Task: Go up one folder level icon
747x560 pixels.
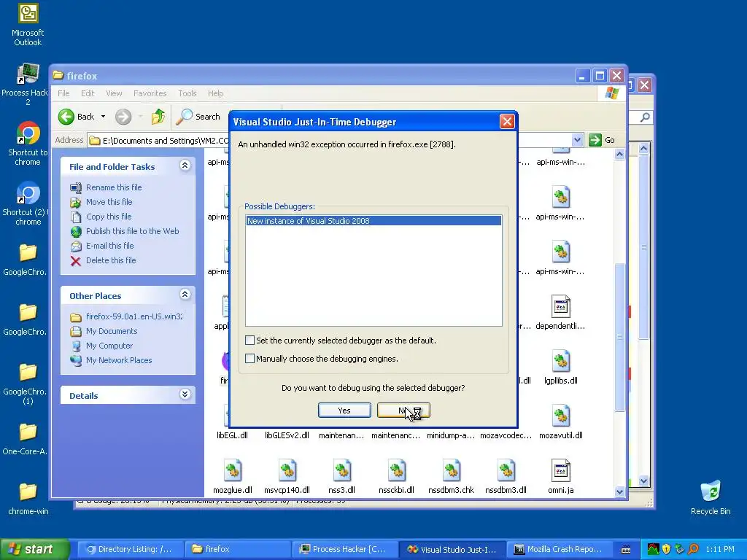Action: click(x=158, y=117)
